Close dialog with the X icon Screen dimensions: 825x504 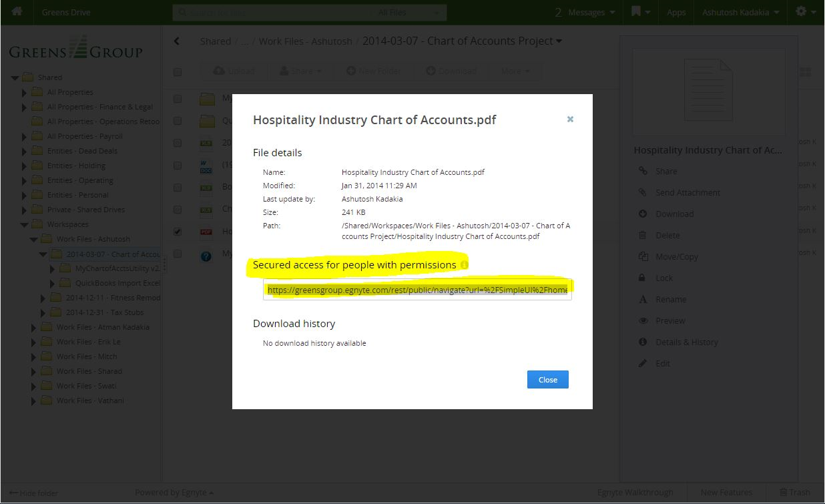570,119
